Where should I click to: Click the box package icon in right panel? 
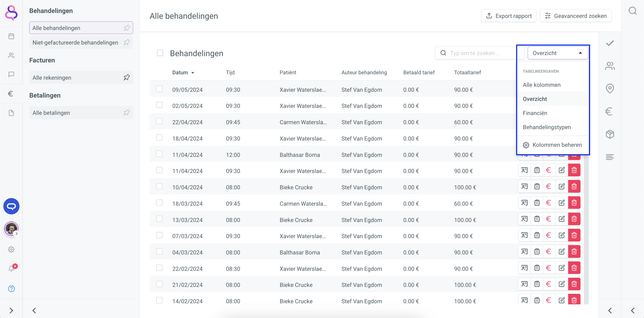coord(610,134)
